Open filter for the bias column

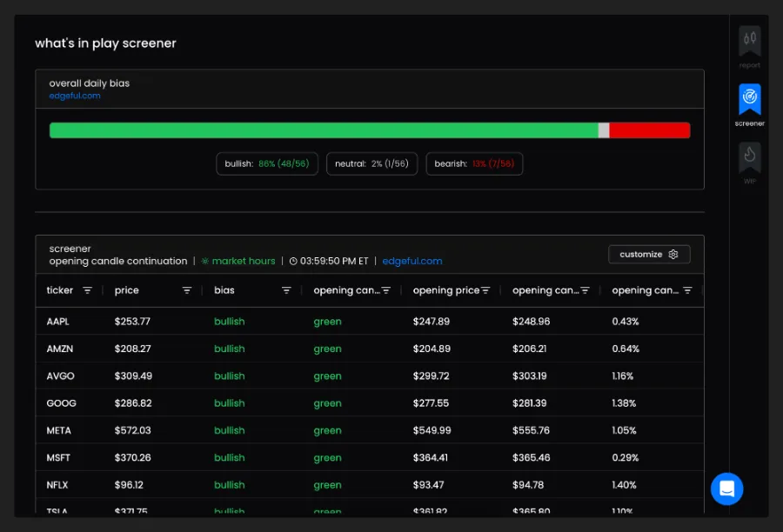[286, 290]
